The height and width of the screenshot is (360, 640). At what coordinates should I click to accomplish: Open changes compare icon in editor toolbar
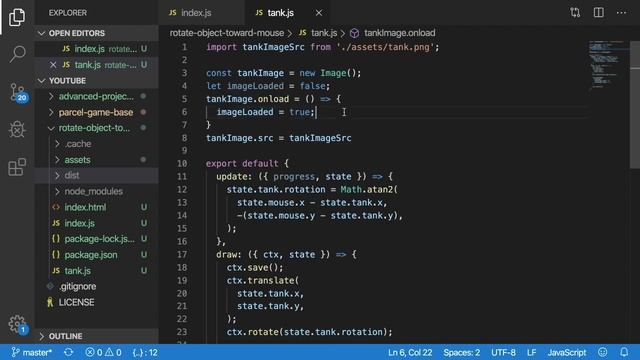coord(576,13)
